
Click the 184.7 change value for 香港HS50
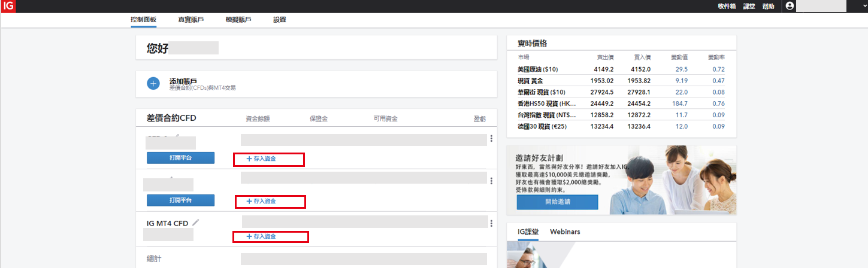click(x=679, y=103)
